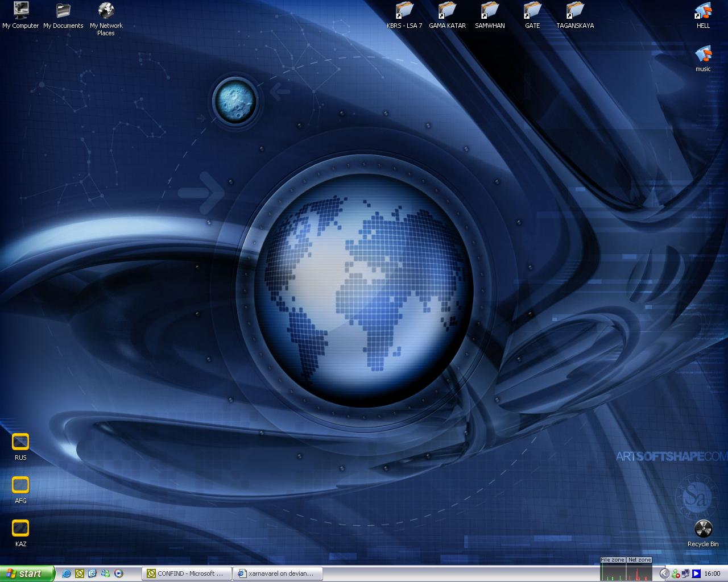
Task: Select the KBRS - LSA 7 folder shortcut
Action: [404, 15]
